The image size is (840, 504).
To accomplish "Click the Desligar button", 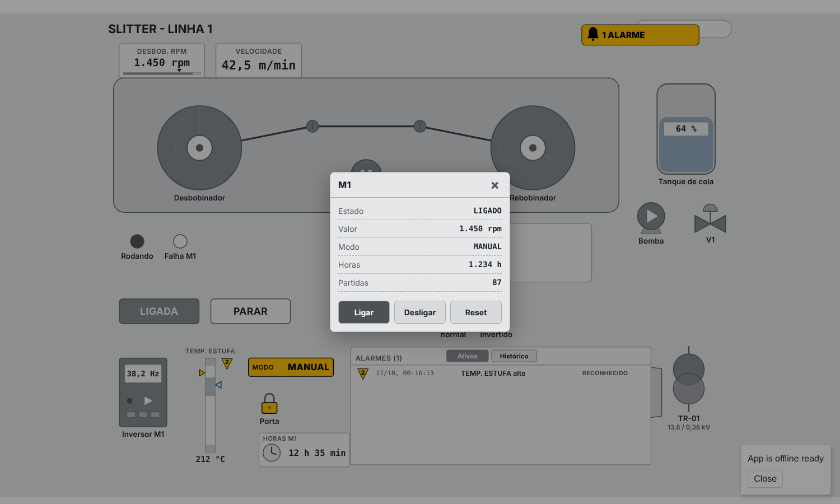I will (420, 312).
